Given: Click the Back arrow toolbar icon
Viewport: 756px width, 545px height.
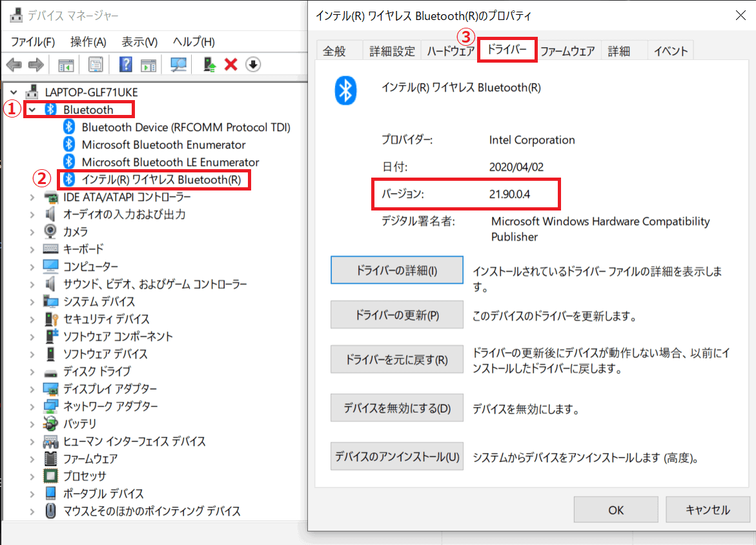Looking at the screenshot, I should coord(14,64).
